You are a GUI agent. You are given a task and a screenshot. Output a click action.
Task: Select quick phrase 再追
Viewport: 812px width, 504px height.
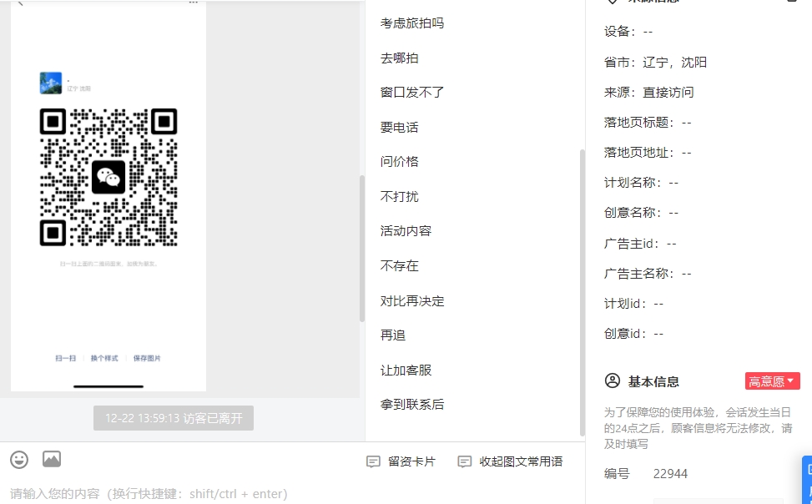click(393, 335)
